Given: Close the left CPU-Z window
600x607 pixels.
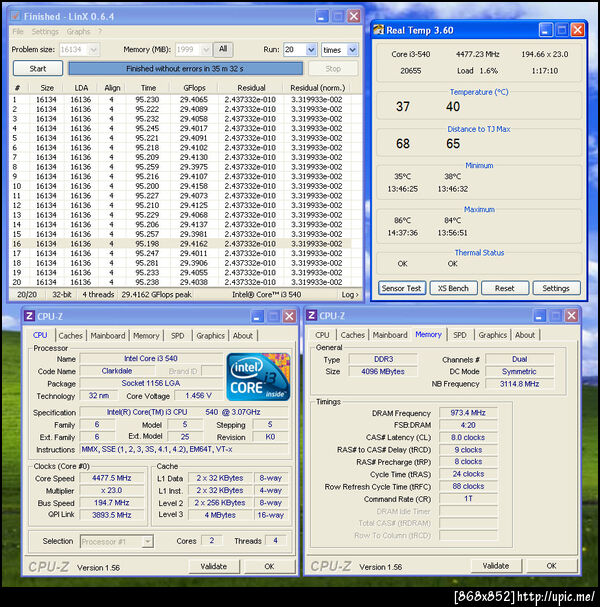Looking at the screenshot, I should (289, 316).
